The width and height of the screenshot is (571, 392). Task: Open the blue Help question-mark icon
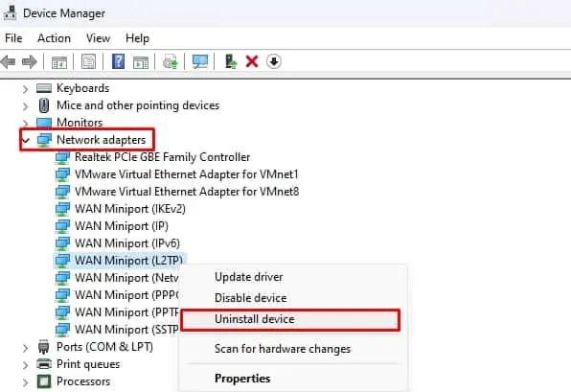(119, 61)
